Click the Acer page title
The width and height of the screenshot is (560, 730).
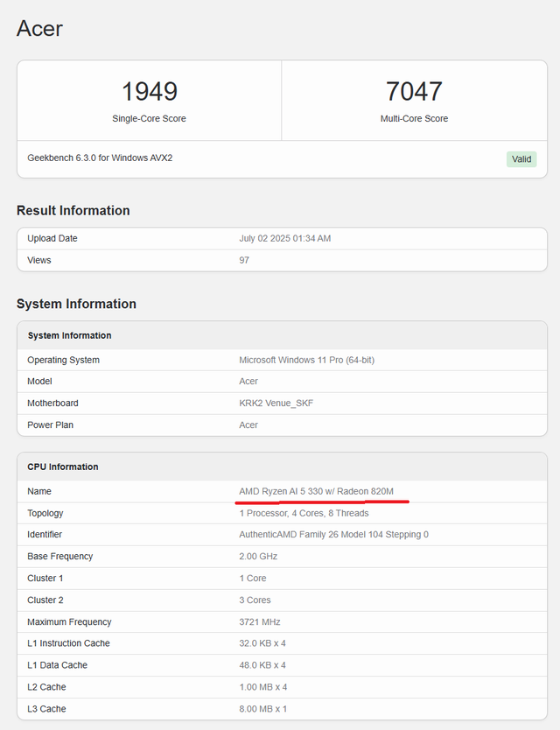(39, 28)
